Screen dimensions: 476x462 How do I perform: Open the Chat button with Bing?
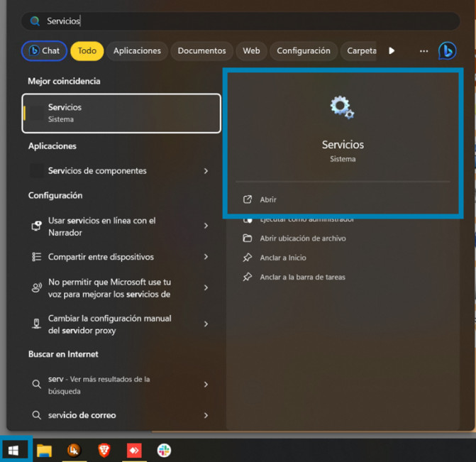(44, 51)
